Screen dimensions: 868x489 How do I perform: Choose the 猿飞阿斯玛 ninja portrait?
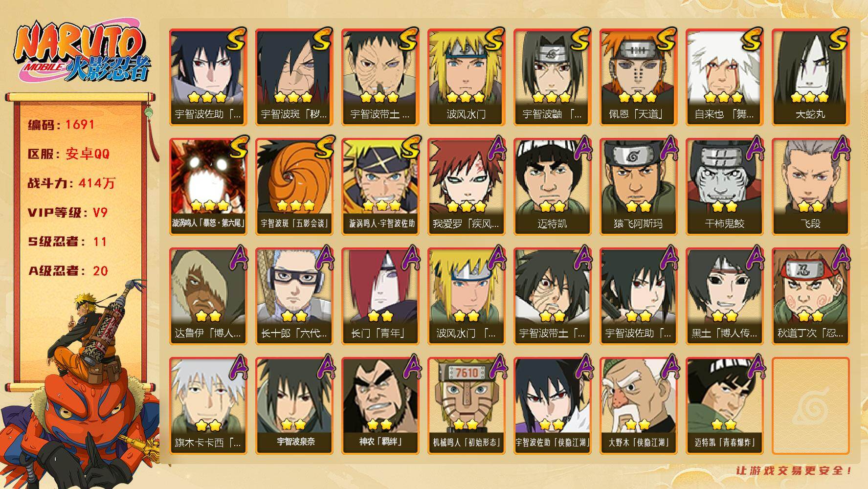638,186
